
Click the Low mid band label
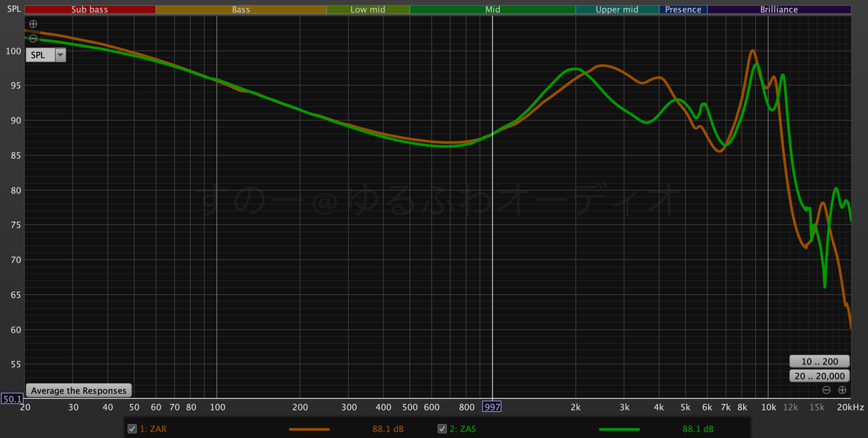[x=368, y=9]
